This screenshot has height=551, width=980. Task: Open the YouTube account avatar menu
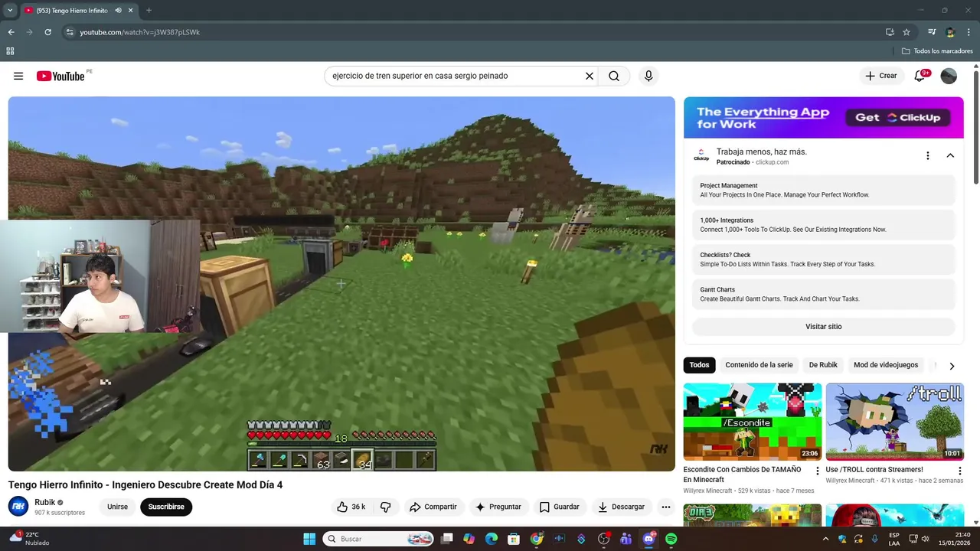tap(949, 76)
